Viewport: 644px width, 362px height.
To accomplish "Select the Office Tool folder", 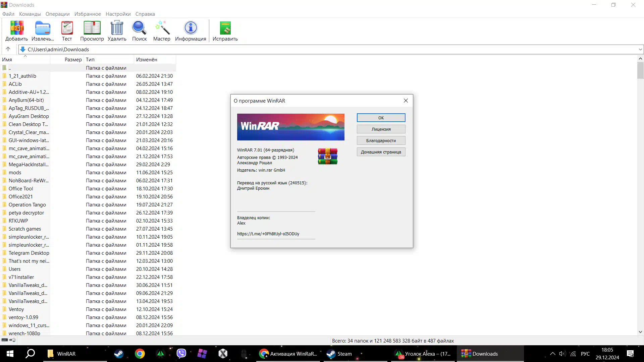I will [x=88, y=189].
